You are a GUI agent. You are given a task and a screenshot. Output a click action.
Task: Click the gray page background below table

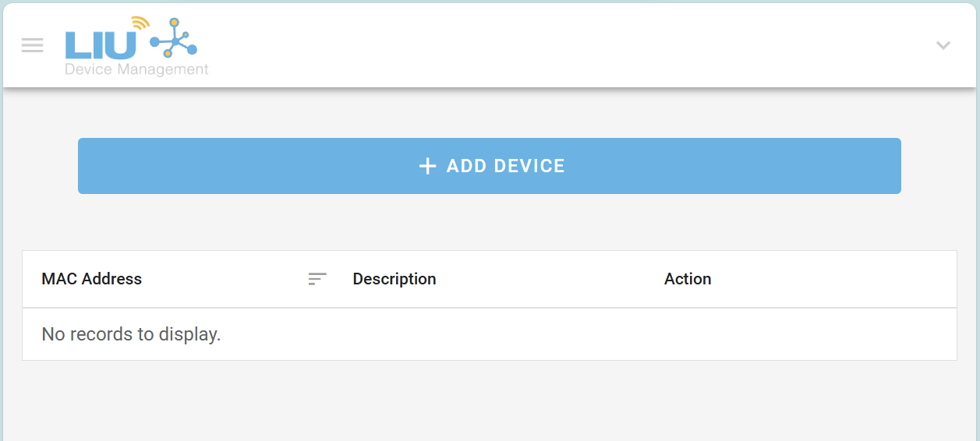[490, 401]
